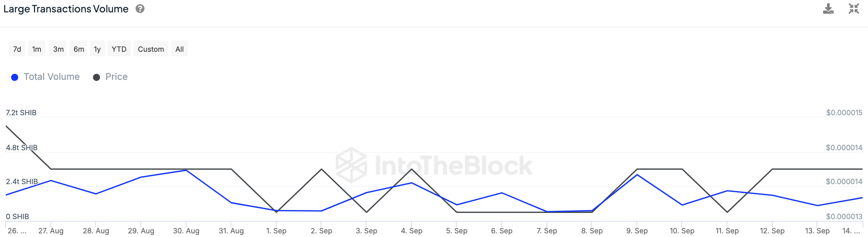Image resolution: width=868 pixels, height=237 pixels.
Task: Show All time range data
Action: 180,49
